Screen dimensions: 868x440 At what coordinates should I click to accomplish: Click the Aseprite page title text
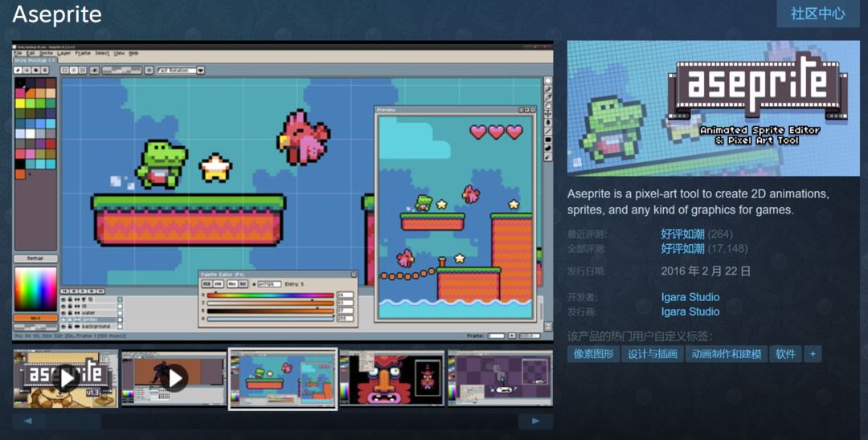tap(57, 14)
